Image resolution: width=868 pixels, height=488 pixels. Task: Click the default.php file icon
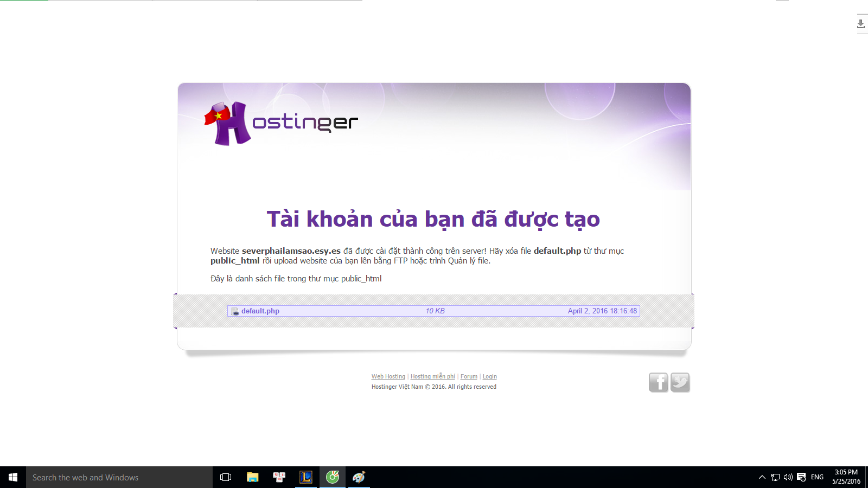click(235, 311)
